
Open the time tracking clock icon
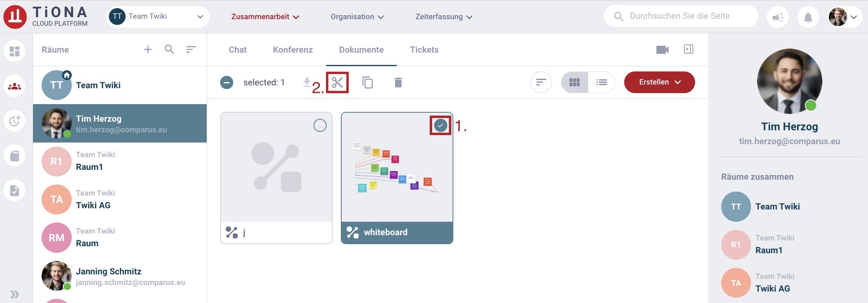(15, 121)
